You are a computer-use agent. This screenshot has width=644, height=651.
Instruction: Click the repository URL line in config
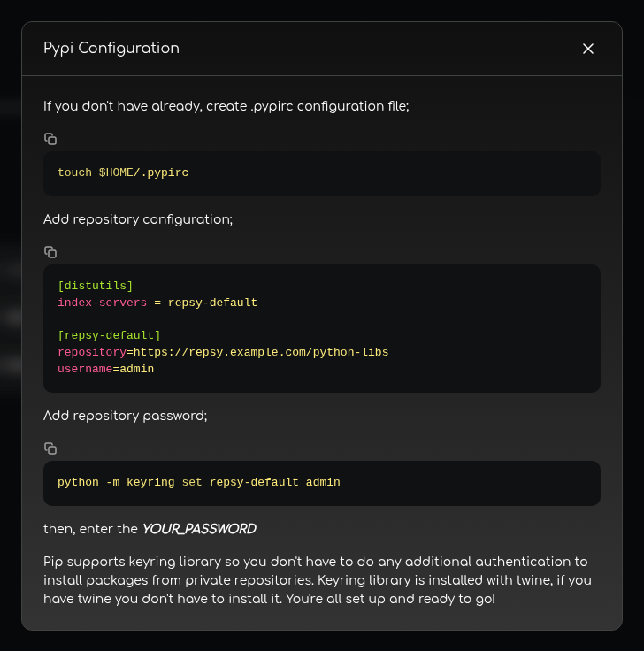tap(223, 352)
